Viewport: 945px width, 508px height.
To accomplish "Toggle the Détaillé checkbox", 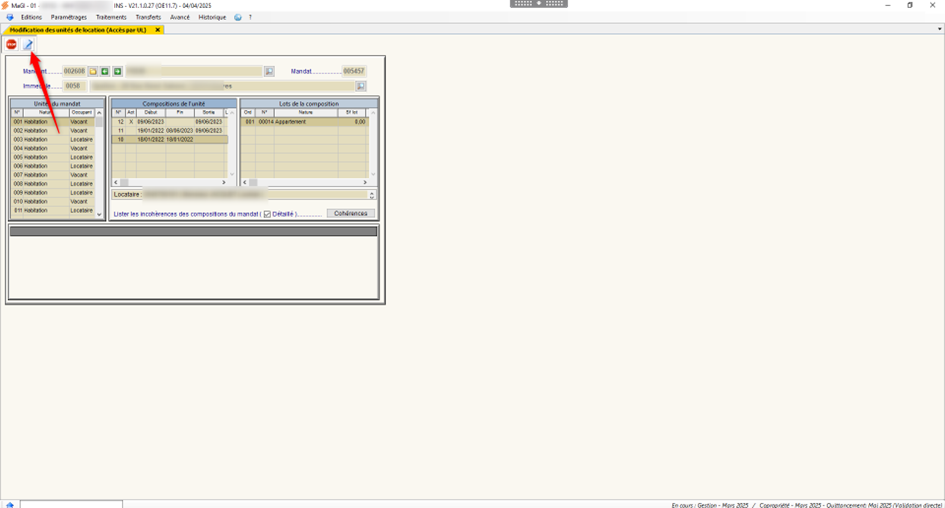I will pyautogui.click(x=267, y=214).
